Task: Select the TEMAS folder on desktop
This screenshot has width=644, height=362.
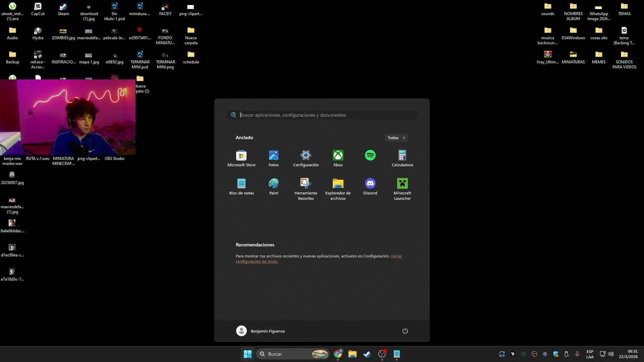Action: [624, 10]
